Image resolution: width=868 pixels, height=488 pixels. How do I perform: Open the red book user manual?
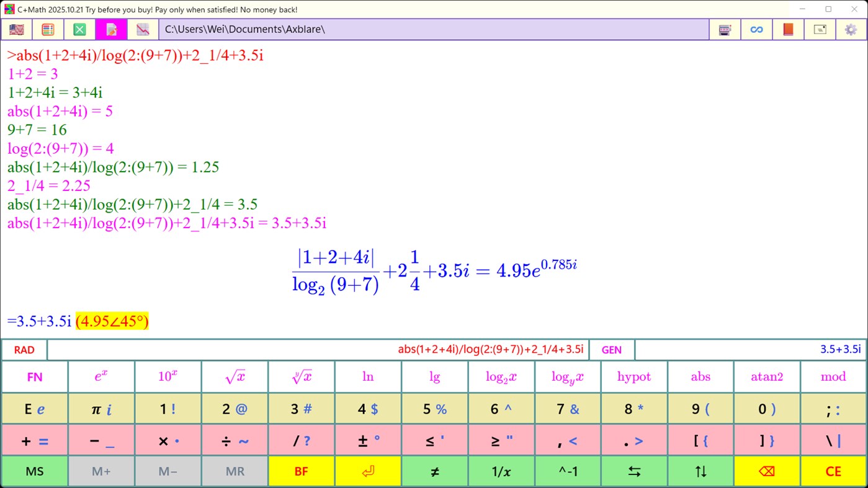click(x=788, y=29)
